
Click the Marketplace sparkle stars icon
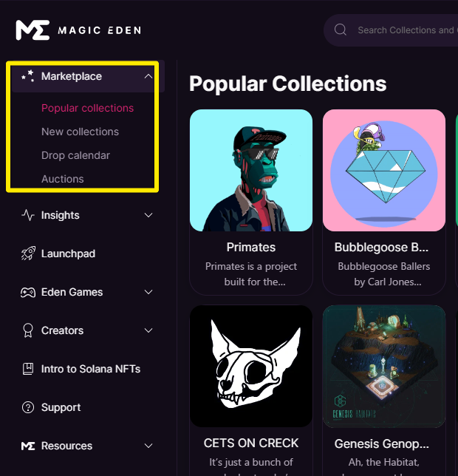28,76
